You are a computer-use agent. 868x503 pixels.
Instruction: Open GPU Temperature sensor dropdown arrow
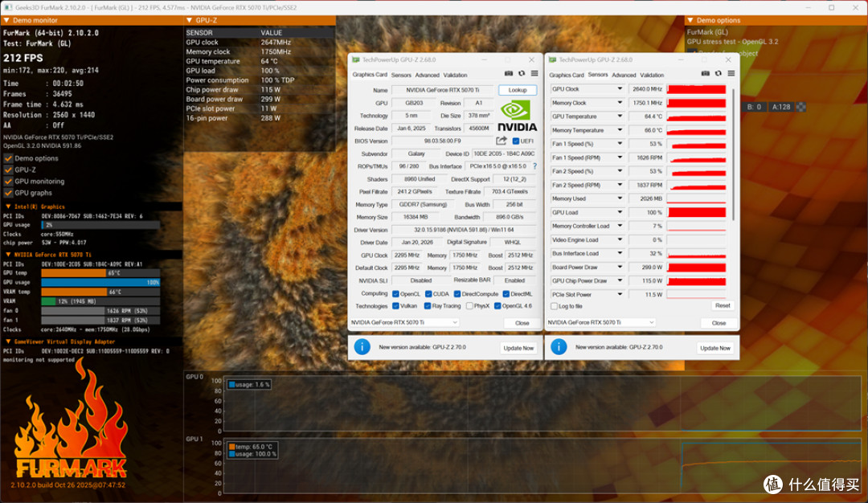[620, 117]
